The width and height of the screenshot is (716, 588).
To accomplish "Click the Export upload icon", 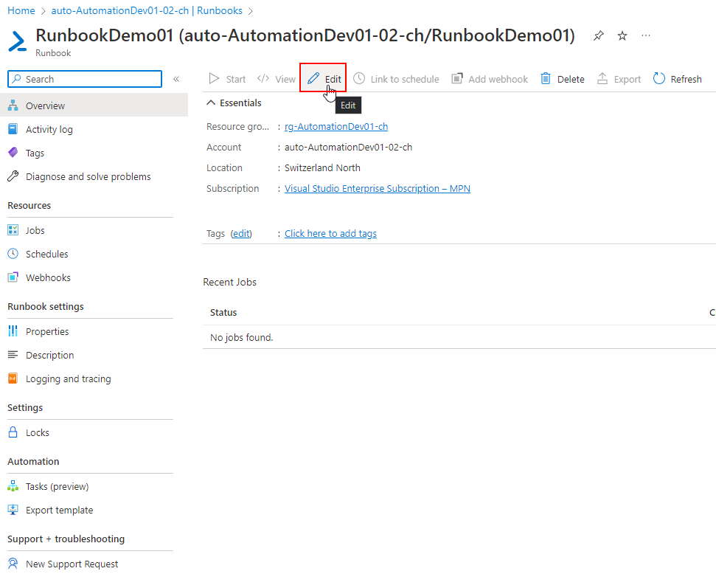I will (x=602, y=79).
